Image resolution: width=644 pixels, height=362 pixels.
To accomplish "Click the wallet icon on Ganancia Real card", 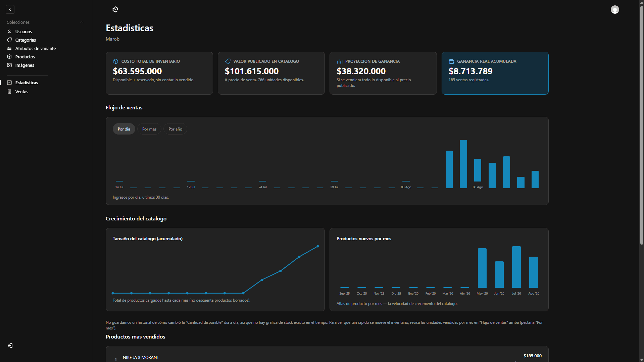I will point(452,61).
